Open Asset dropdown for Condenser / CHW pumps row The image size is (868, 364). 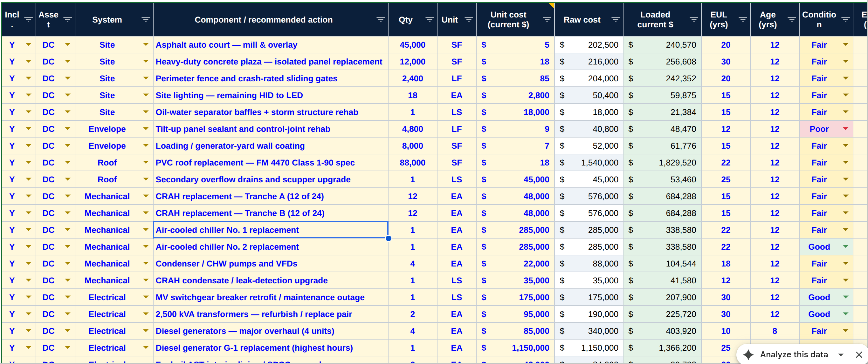click(x=67, y=263)
